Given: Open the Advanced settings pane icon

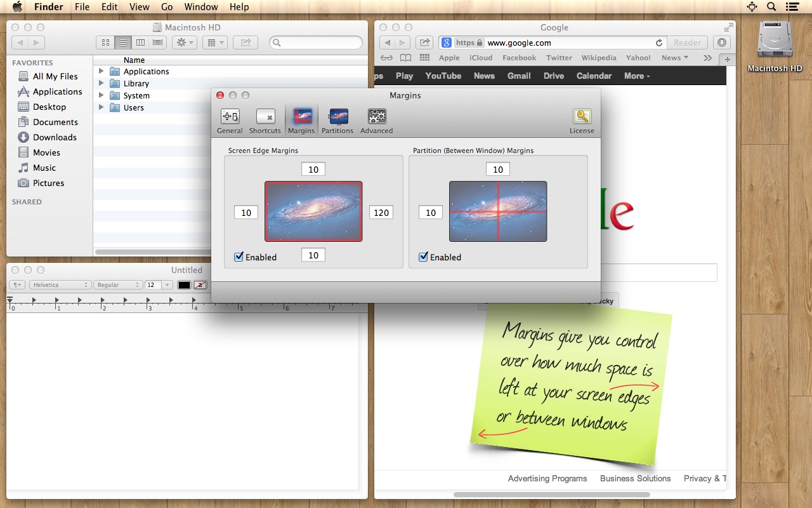Looking at the screenshot, I should pyautogui.click(x=377, y=117).
